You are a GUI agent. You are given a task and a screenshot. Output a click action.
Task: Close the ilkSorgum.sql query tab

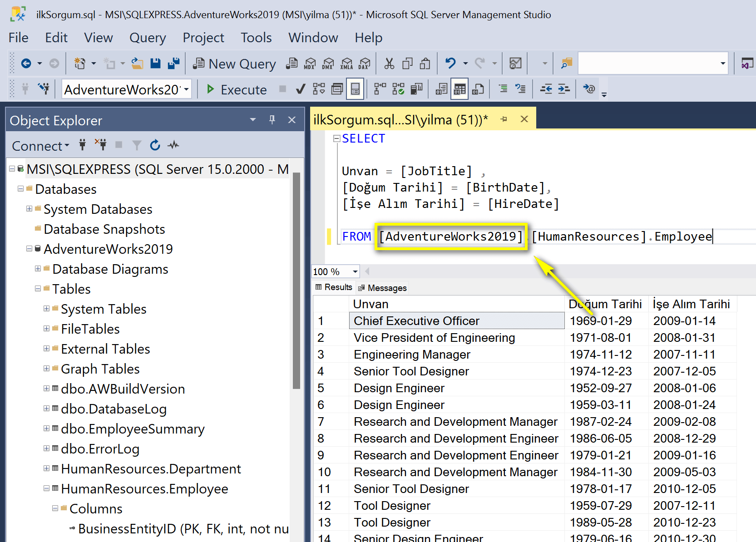click(524, 119)
